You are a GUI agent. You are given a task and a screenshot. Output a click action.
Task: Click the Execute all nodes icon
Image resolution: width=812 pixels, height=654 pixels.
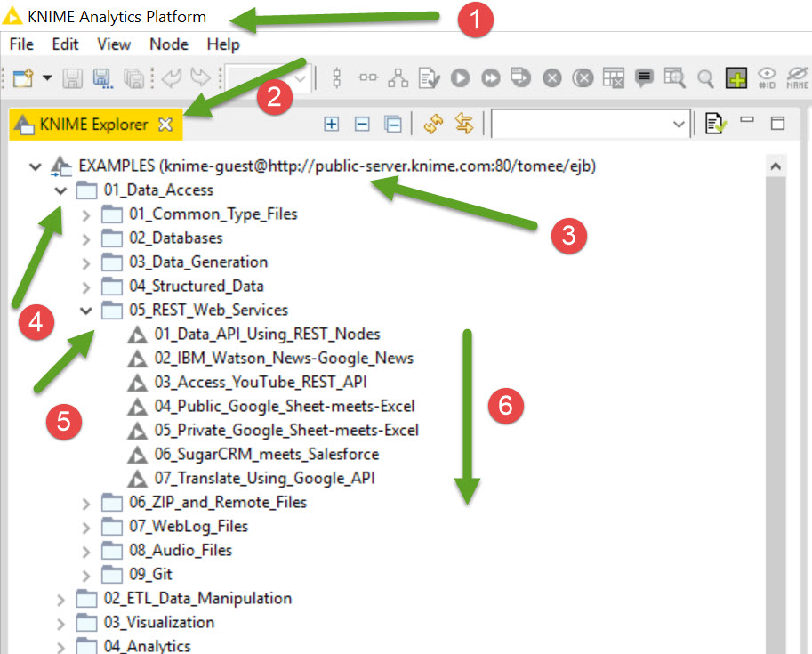point(491,78)
